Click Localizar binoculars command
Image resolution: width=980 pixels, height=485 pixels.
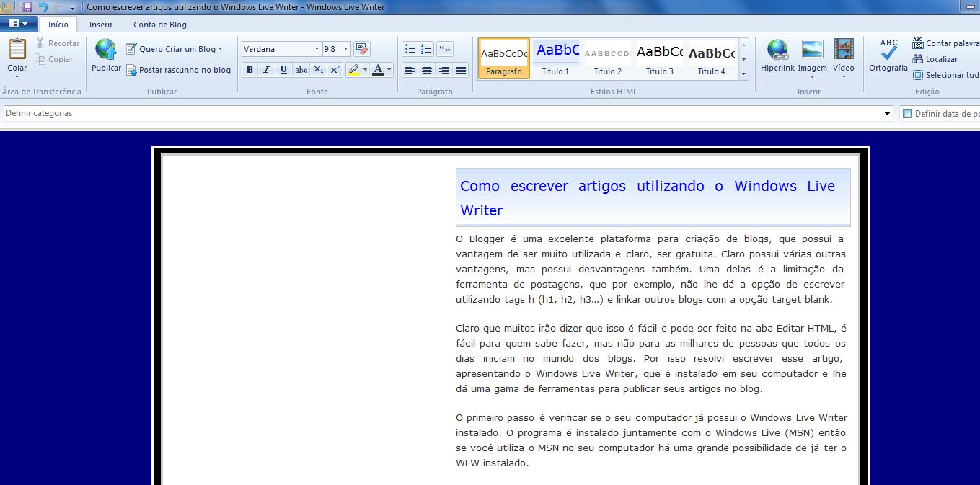tap(935, 59)
